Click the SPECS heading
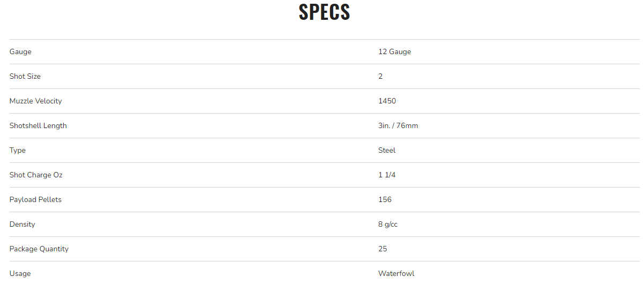Screen dimensions: 644x284 (x=324, y=12)
